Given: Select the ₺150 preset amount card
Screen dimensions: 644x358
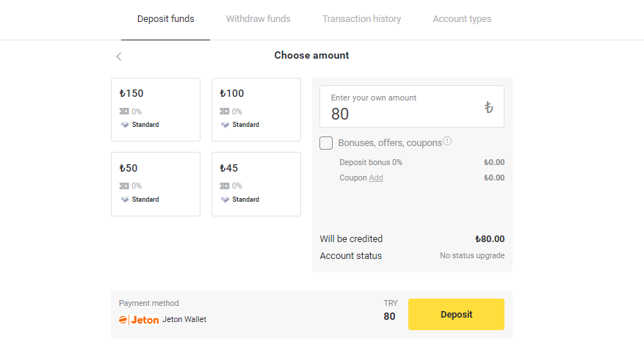Looking at the screenshot, I should [156, 109].
